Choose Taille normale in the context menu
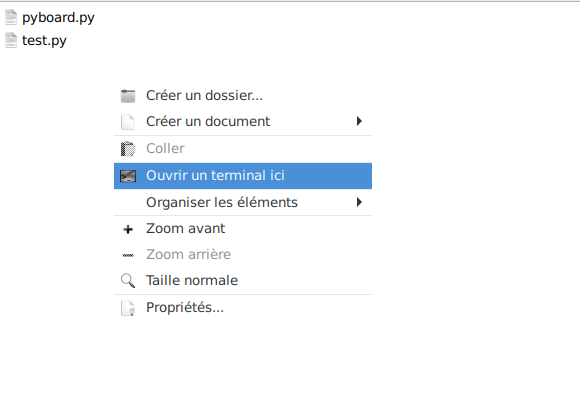The image size is (580, 408). (x=243, y=280)
